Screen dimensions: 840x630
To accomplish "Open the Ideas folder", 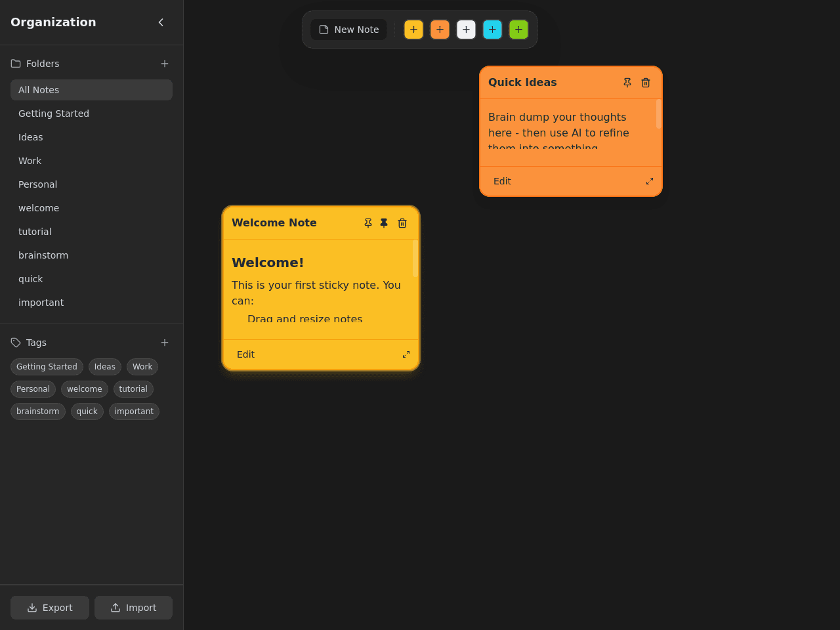I will pyautogui.click(x=91, y=137).
